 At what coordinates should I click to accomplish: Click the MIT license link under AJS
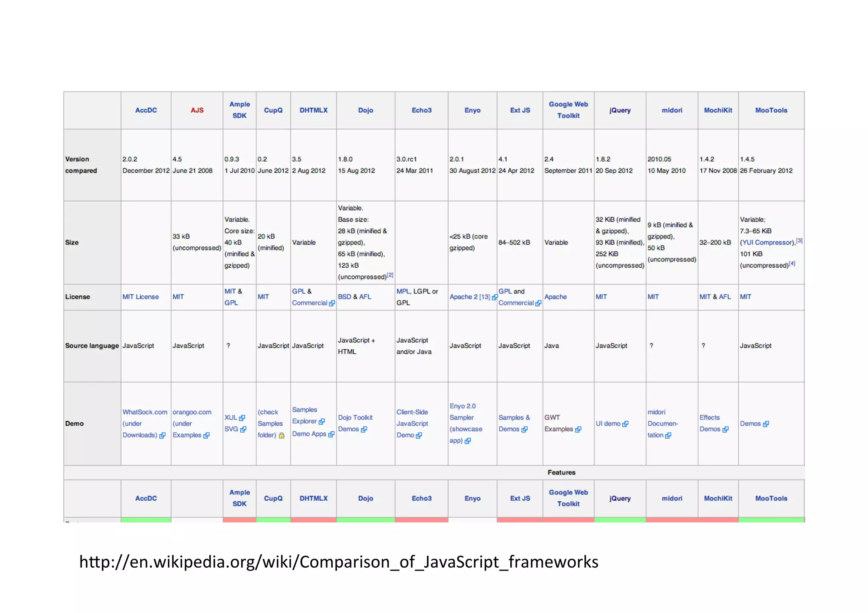tap(178, 297)
